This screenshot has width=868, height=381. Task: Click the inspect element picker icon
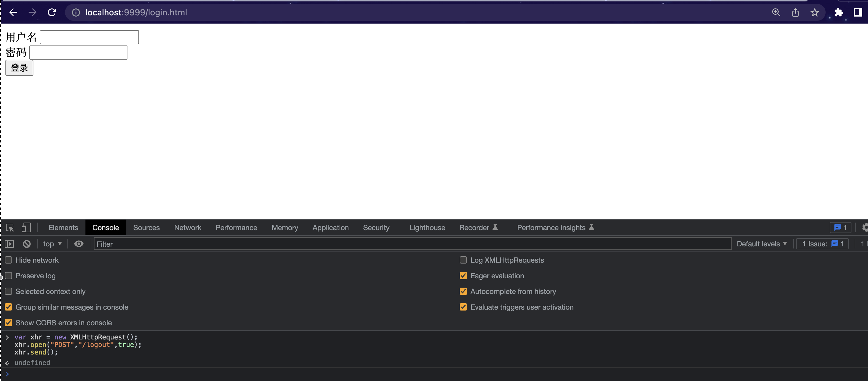coord(10,228)
